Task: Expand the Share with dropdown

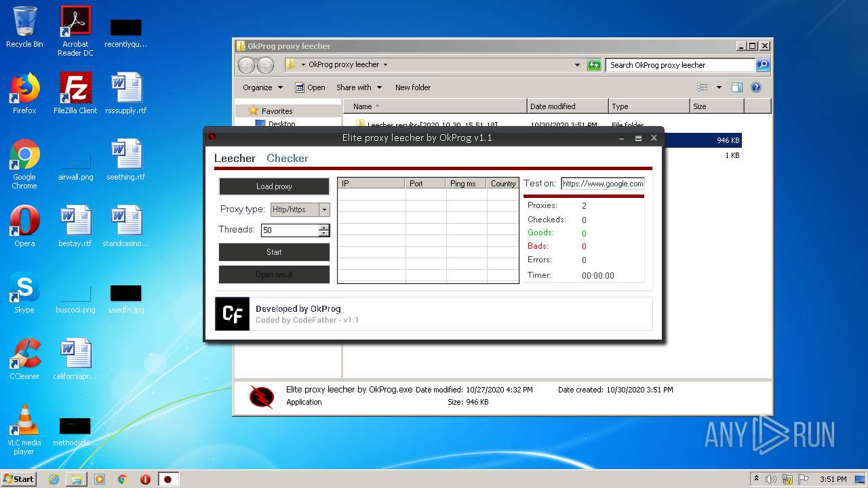Action: point(359,87)
